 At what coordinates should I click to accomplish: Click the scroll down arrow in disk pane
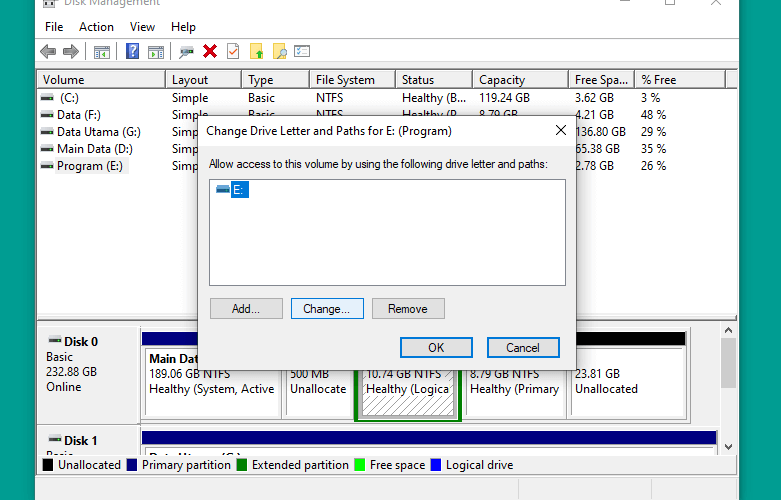pos(728,447)
